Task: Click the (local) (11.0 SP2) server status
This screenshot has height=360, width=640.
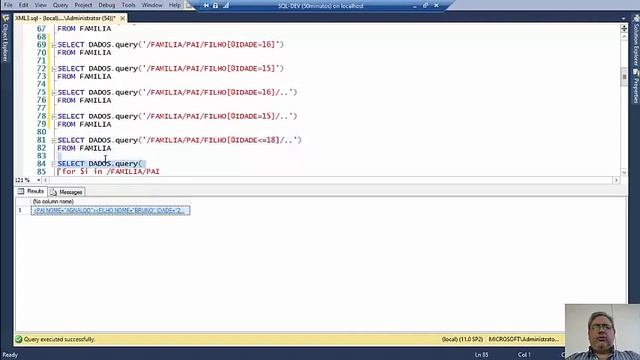Action: click(462, 339)
